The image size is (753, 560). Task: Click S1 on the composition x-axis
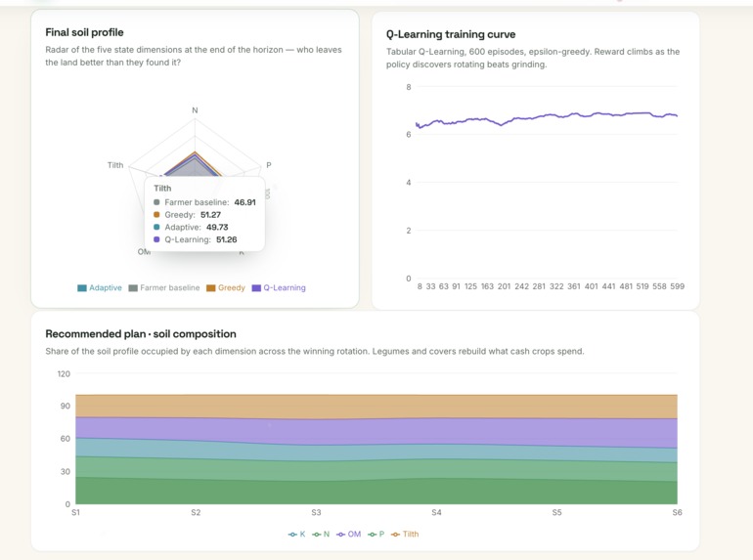pos(76,512)
